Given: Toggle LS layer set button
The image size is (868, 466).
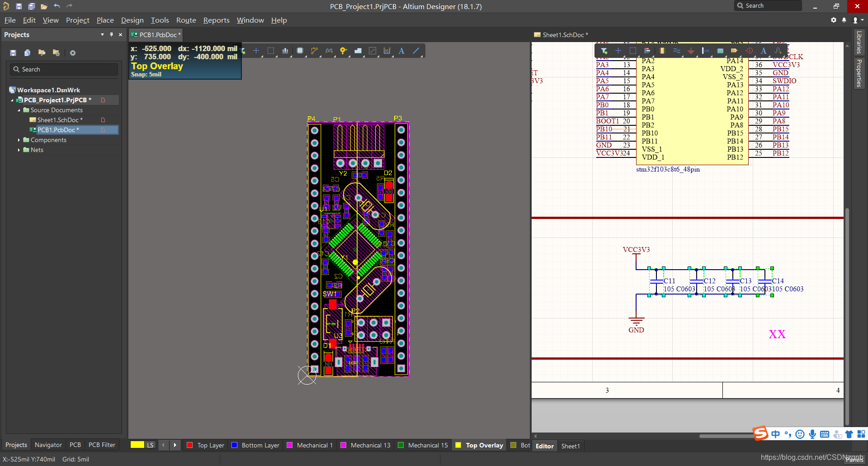Looking at the screenshot, I should tap(150, 445).
